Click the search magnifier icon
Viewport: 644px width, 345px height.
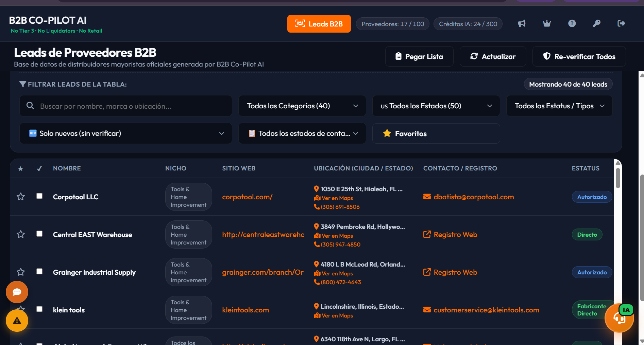point(30,106)
